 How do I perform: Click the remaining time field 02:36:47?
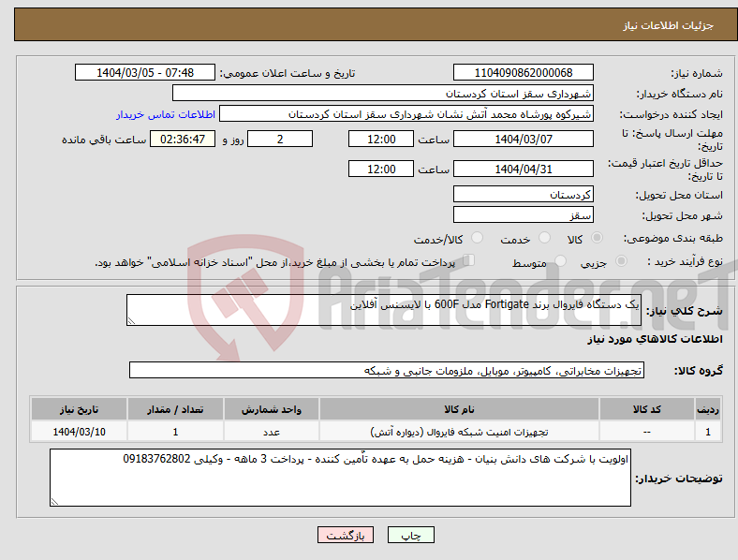pyautogui.click(x=183, y=139)
